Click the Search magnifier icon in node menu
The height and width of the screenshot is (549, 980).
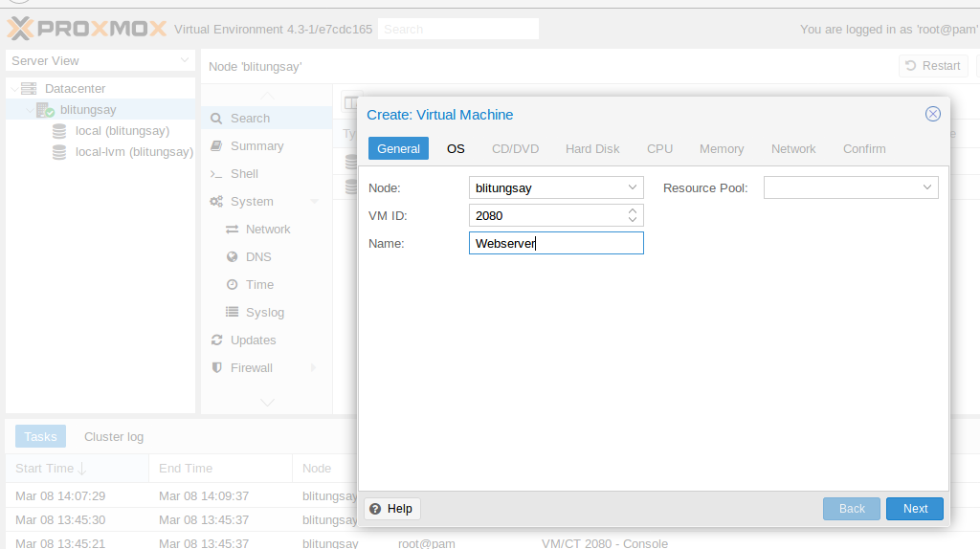click(x=216, y=119)
